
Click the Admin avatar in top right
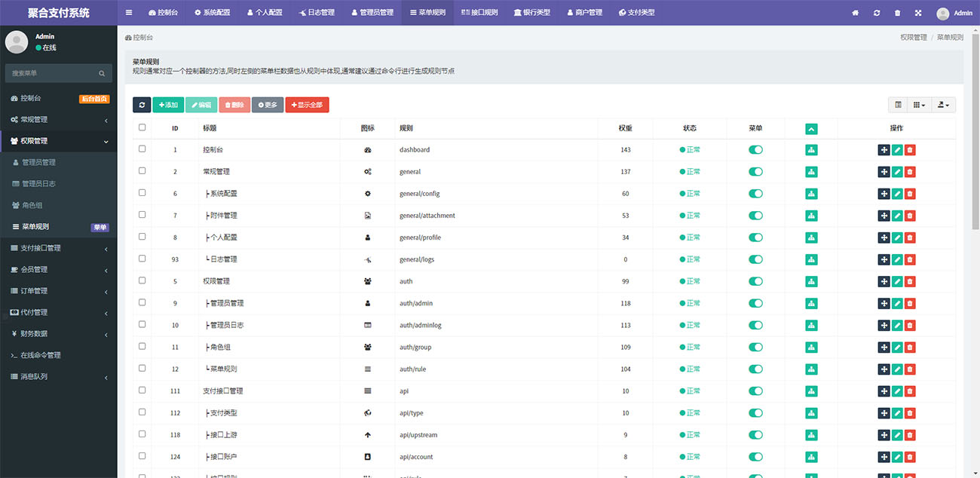[x=942, y=13]
